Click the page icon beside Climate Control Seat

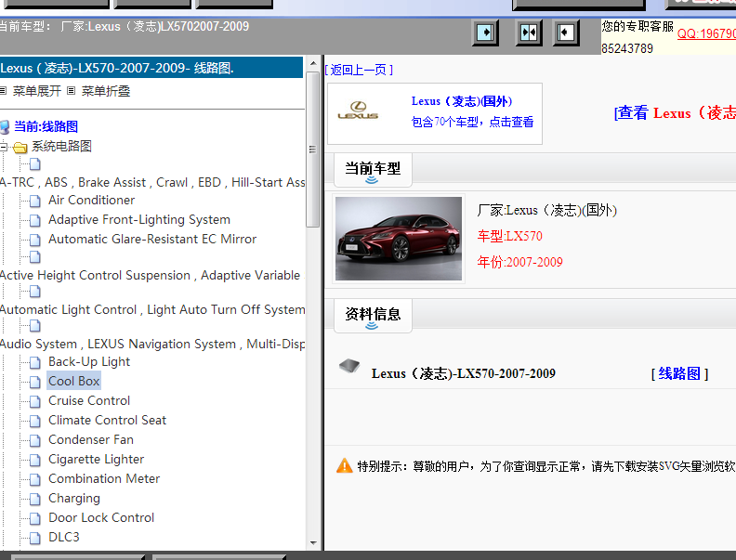tap(34, 421)
